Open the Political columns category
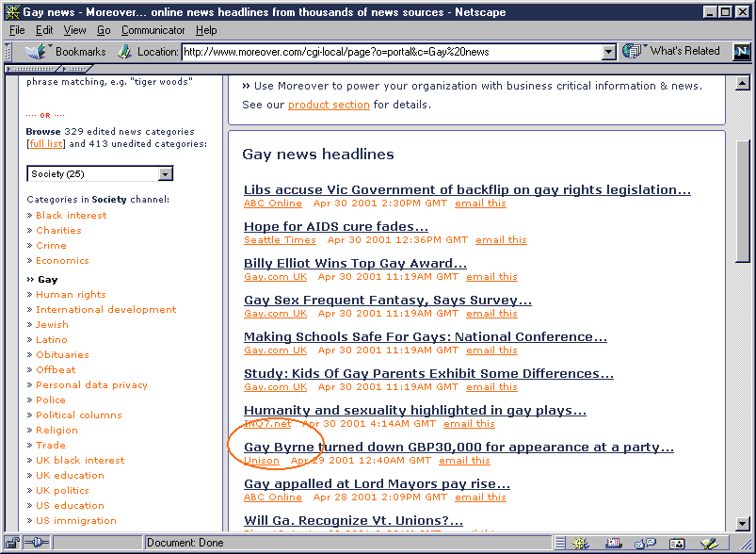The width and height of the screenshot is (756, 554). pyautogui.click(x=78, y=415)
